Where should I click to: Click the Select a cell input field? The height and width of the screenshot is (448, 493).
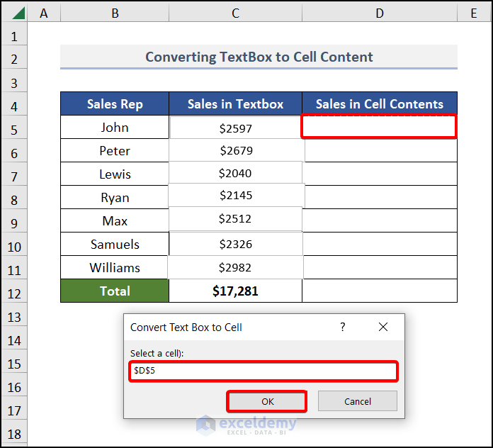(263, 371)
